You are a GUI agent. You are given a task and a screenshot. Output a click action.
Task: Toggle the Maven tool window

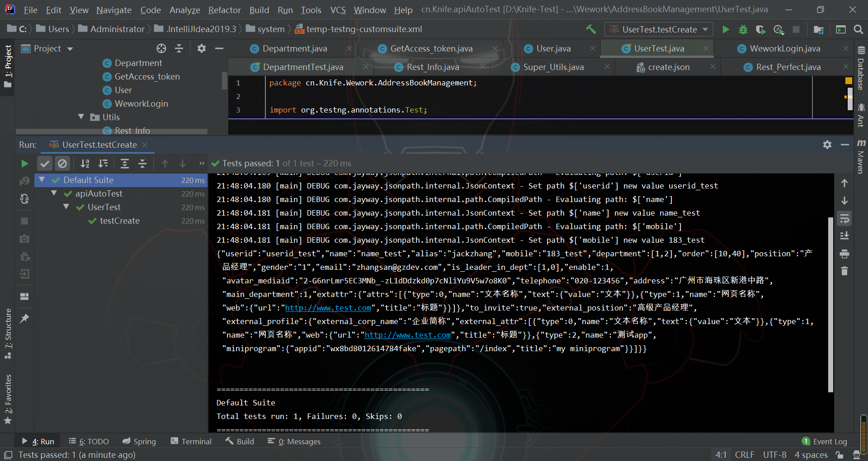[x=861, y=156]
